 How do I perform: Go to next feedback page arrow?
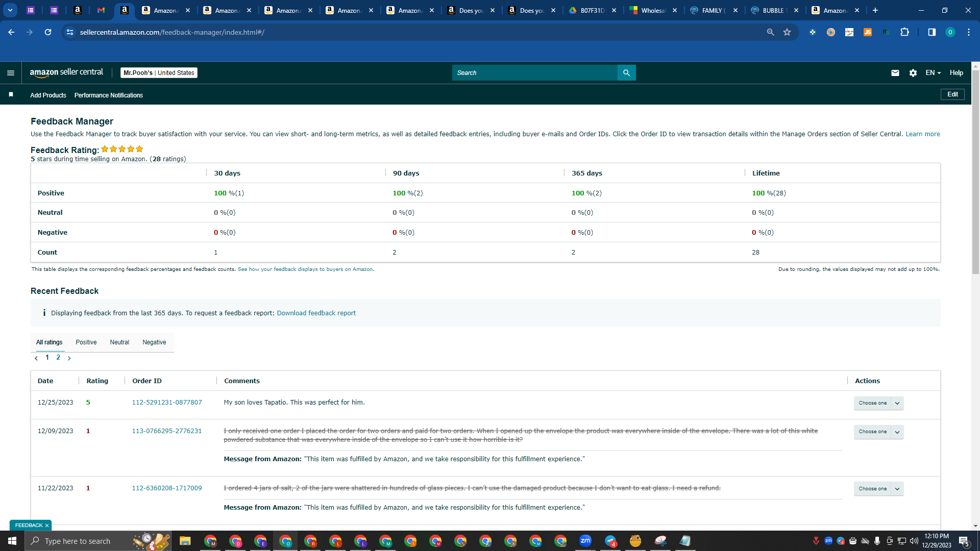click(69, 358)
